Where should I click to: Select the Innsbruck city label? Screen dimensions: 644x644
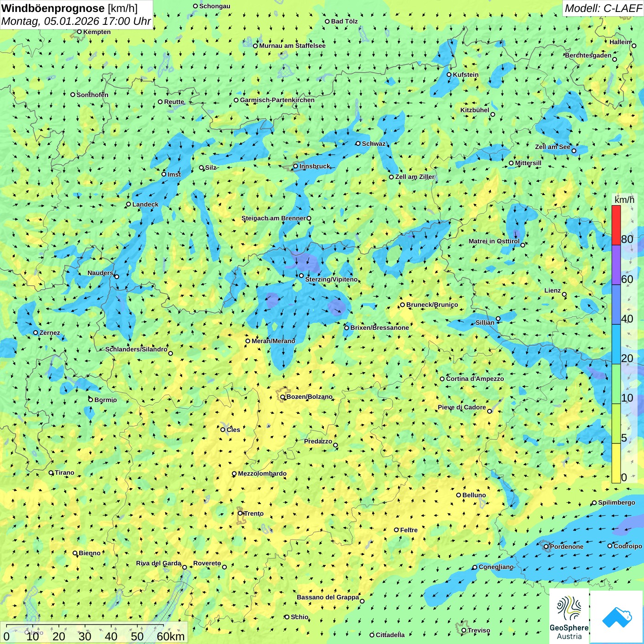tap(315, 166)
